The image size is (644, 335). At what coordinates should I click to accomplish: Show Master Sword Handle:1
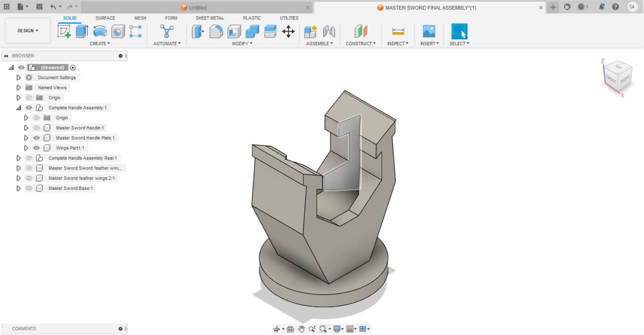tap(37, 128)
